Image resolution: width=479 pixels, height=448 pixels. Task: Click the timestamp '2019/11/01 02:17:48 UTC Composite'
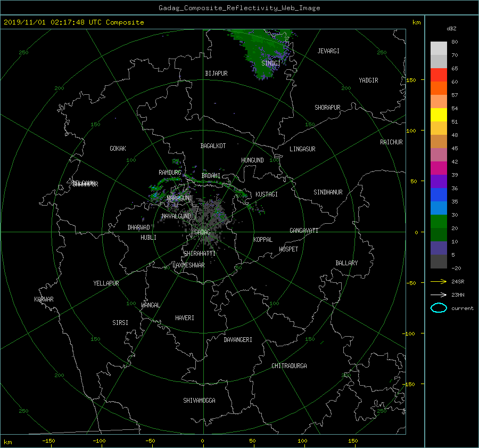(x=73, y=22)
